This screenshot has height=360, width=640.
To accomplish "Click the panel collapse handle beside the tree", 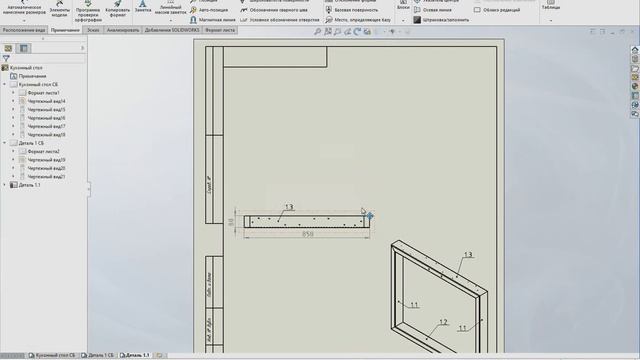I will click(89, 189).
